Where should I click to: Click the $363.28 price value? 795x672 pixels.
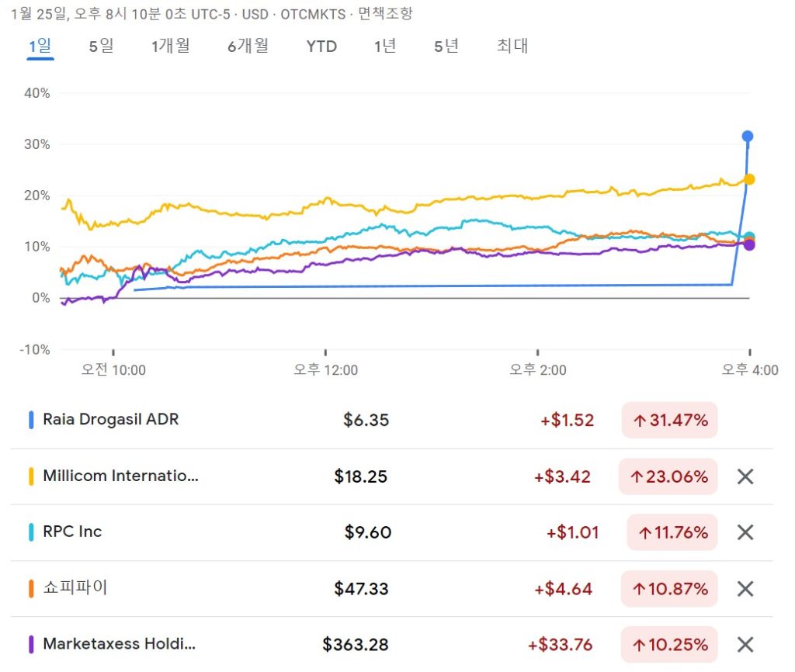click(x=356, y=645)
